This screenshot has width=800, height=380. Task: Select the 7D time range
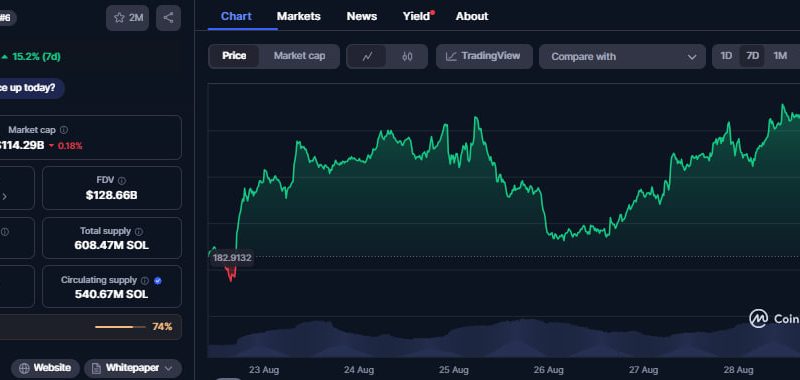753,56
